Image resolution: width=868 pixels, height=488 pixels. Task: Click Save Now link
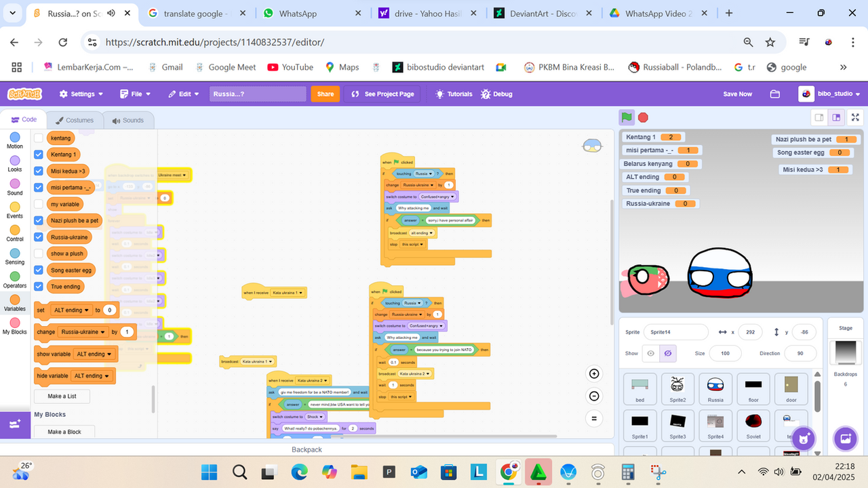coord(737,94)
